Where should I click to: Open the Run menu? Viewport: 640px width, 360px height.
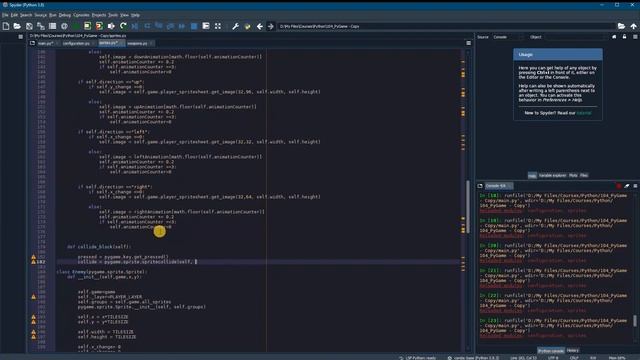pyautogui.click(x=53, y=15)
